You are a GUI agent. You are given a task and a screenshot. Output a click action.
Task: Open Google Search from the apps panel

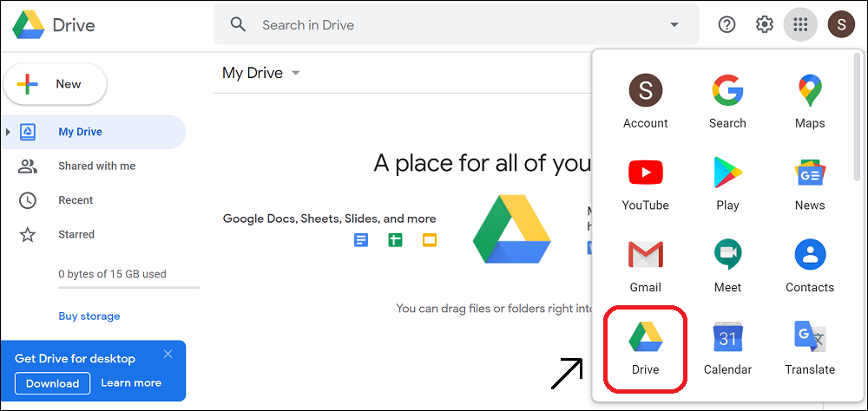click(727, 101)
